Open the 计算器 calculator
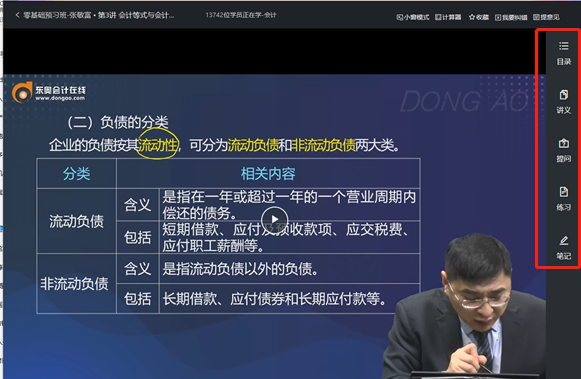The height and width of the screenshot is (379, 581). tap(448, 17)
